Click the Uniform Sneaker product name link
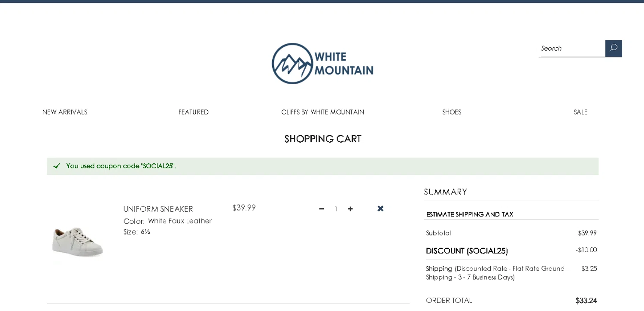This screenshot has height=311, width=644. coord(158,209)
